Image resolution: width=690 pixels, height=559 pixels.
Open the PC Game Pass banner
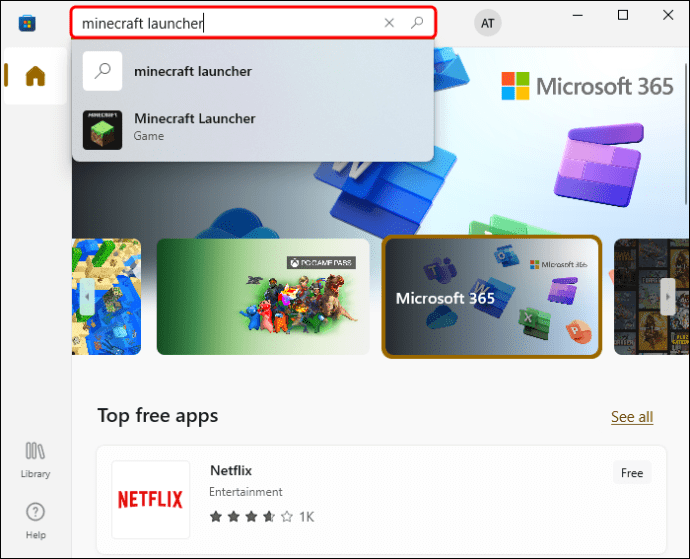263,297
